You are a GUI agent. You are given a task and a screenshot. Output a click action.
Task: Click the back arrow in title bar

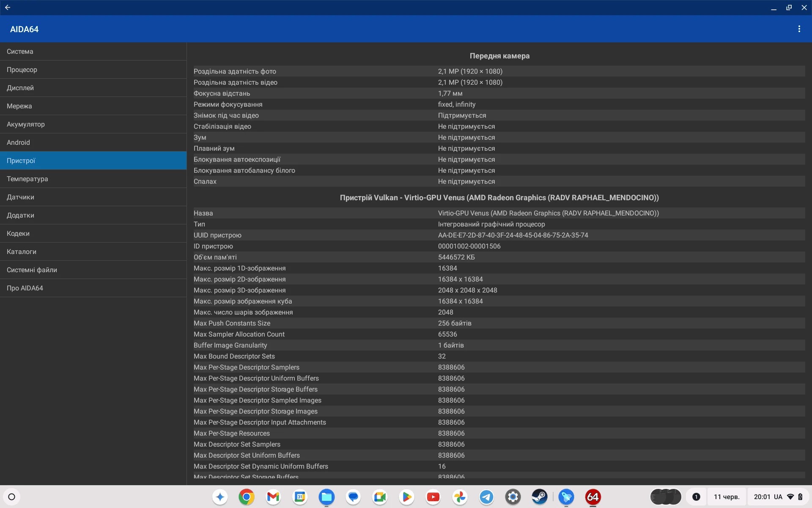pos(8,8)
